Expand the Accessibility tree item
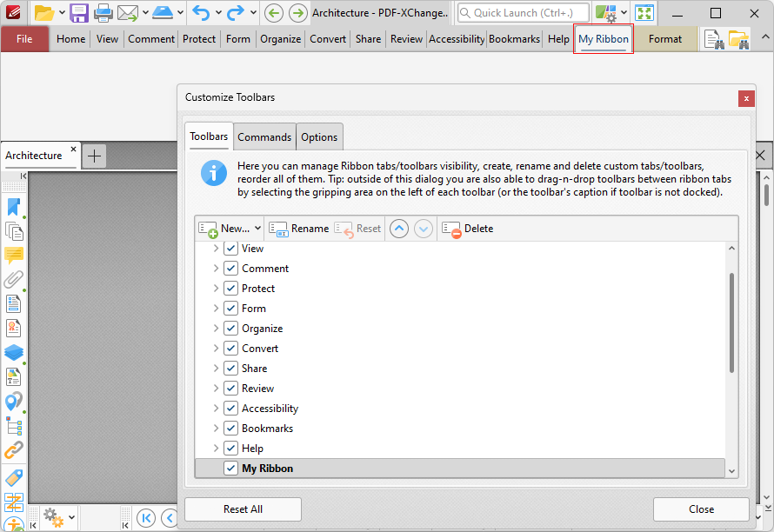The image size is (774, 532). (216, 409)
